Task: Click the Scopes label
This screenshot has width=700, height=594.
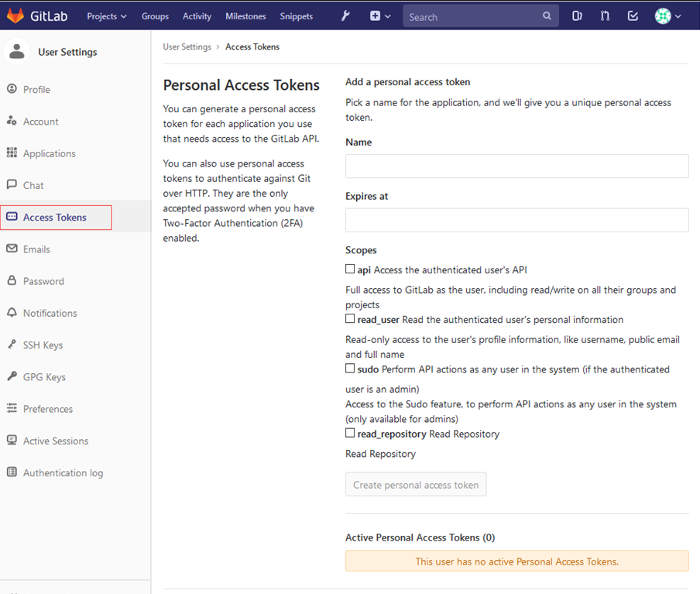Action: coord(361,250)
